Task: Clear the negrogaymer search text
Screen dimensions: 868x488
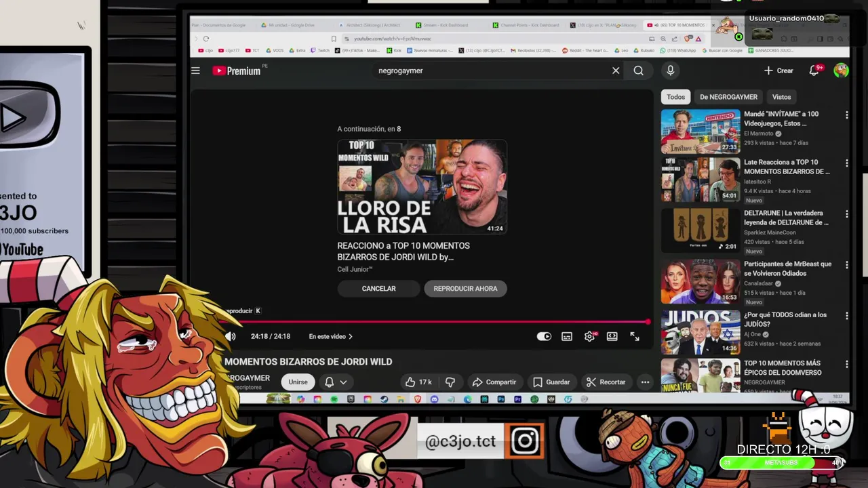Action: (x=616, y=70)
